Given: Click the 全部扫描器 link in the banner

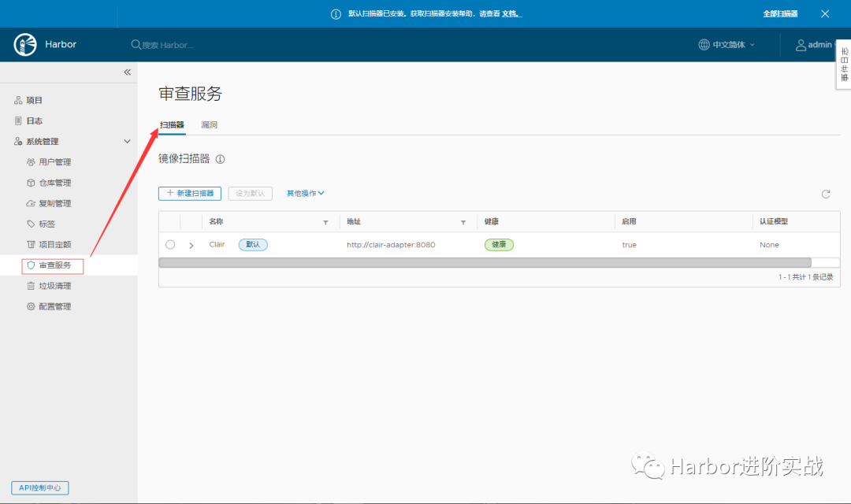Looking at the screenshot, I should (780, 13).
